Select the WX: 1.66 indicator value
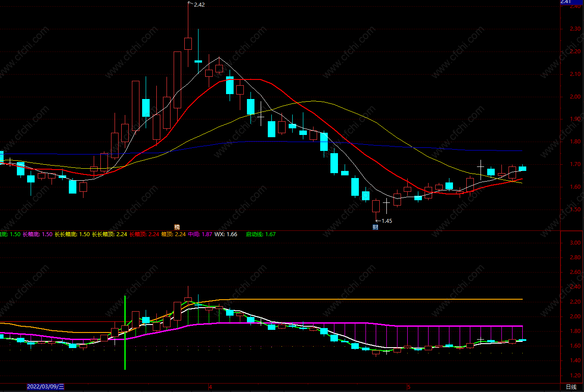Viewport: 584px width, 392px height. coord(226,234)
